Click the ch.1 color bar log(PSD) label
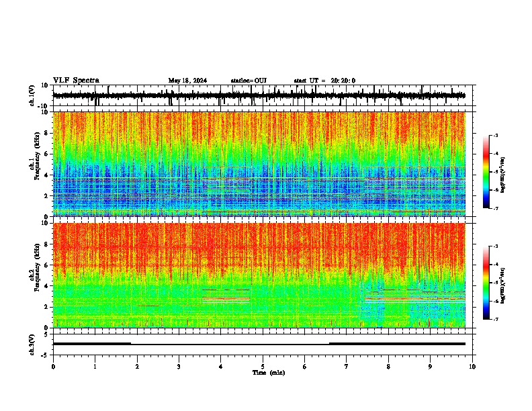 [x=503, y=175]
